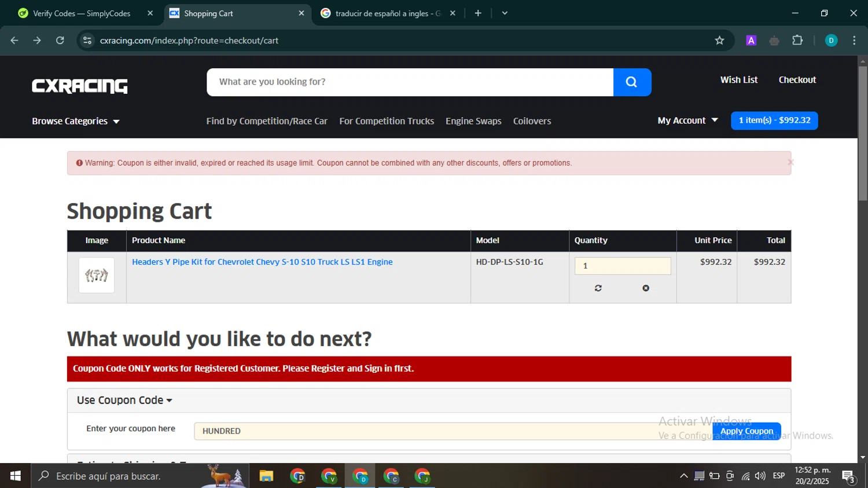Open the Windows notification center
Screen dimensions: 868x488
pos(849,476)
